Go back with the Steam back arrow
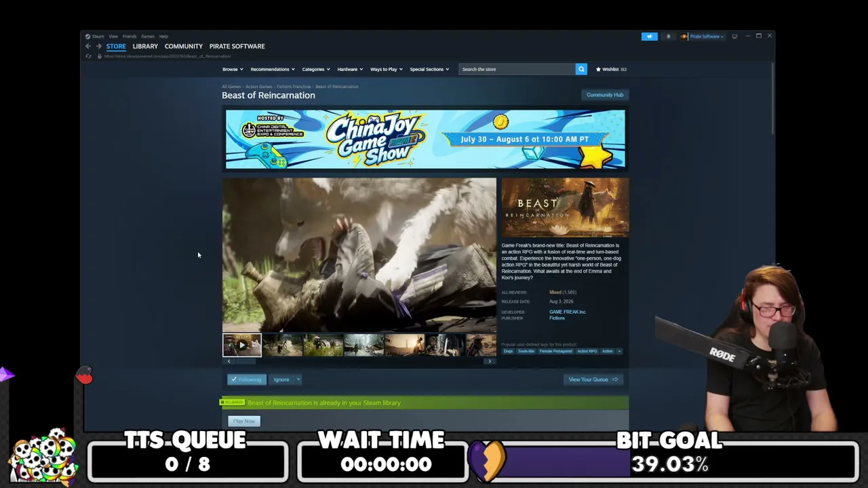 [88, 46]
